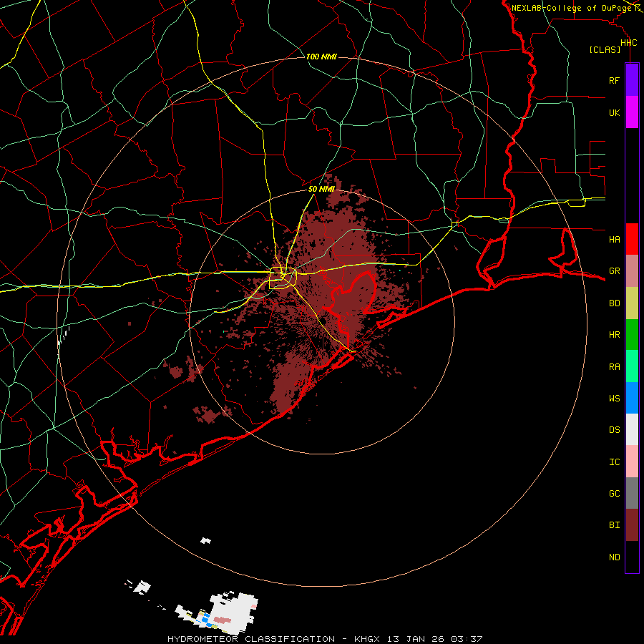Click the IC pink legend swatch

(632, 462)
